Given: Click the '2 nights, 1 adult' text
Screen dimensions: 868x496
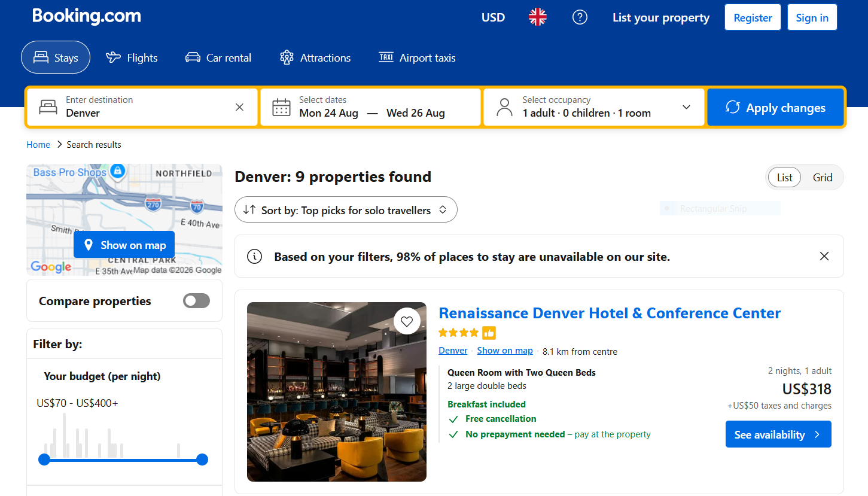Looking at the screenshot, I should pos(800,371).
